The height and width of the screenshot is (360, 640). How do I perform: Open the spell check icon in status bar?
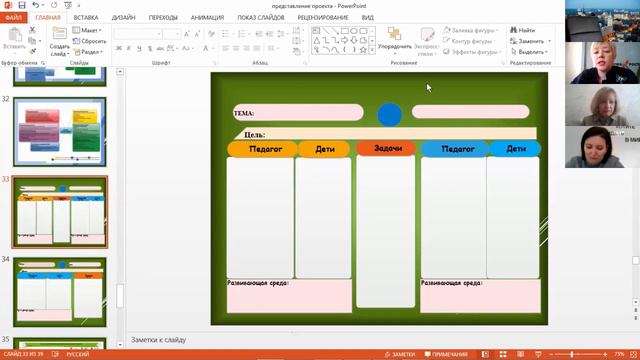click(55, 354)
